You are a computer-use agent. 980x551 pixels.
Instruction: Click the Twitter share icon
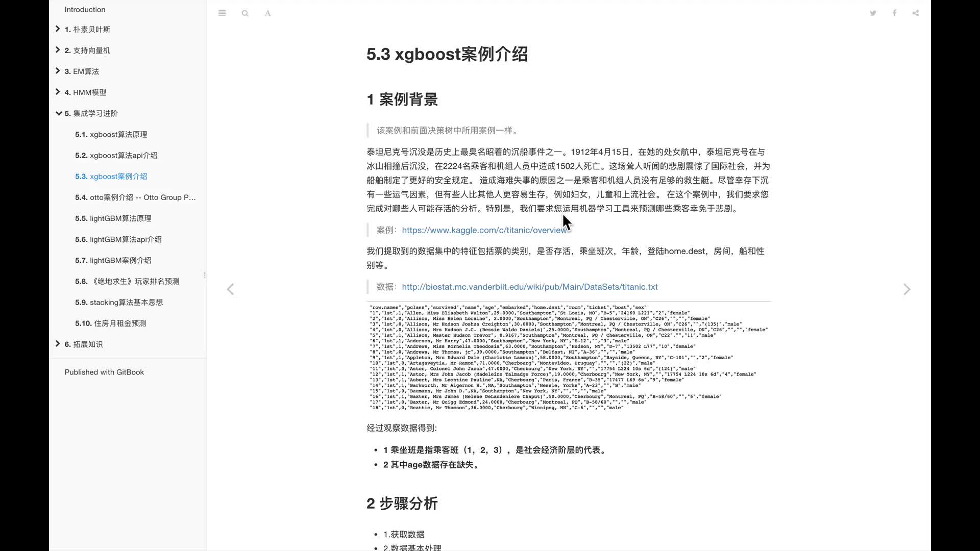click(874, 13)
